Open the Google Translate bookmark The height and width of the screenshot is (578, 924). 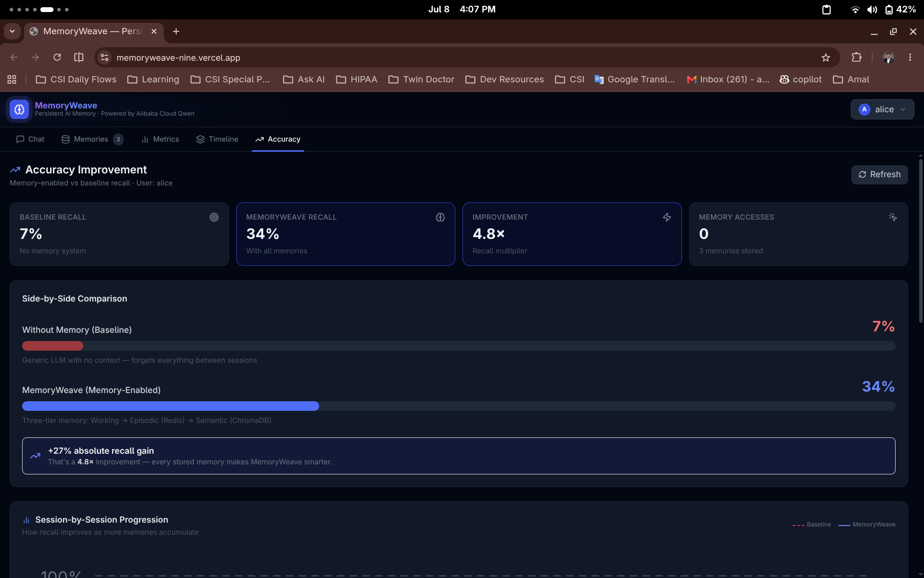pyautogui.click(x=634, y=79)
